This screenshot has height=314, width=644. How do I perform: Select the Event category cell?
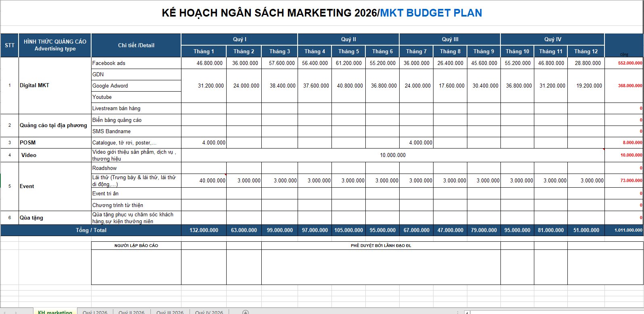coord(55,186)
